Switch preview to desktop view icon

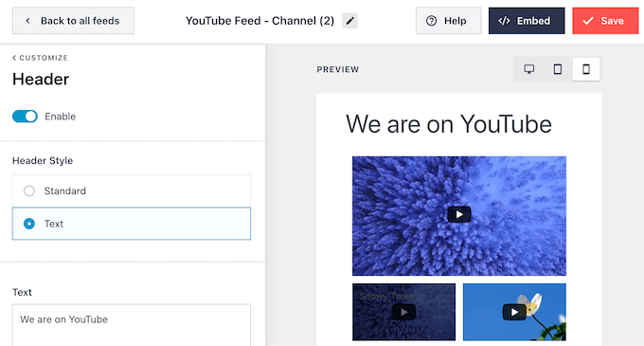[x=529, y=69]
